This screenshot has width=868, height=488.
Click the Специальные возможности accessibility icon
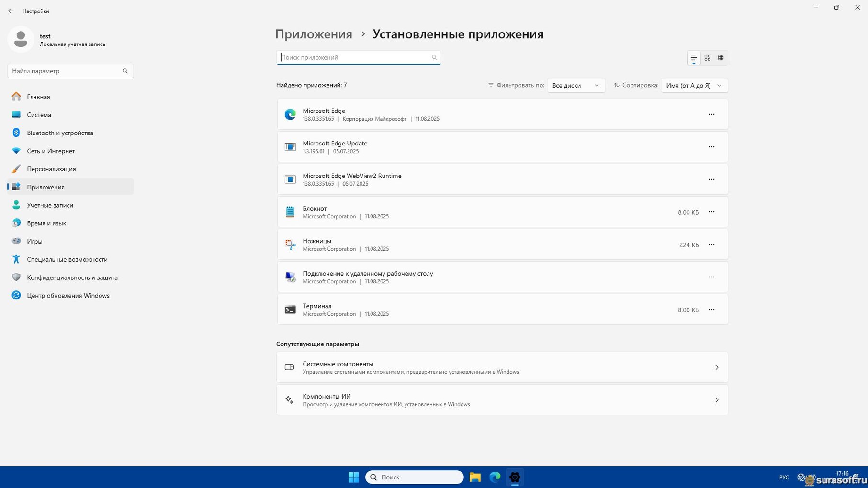[x=16, y=259]
